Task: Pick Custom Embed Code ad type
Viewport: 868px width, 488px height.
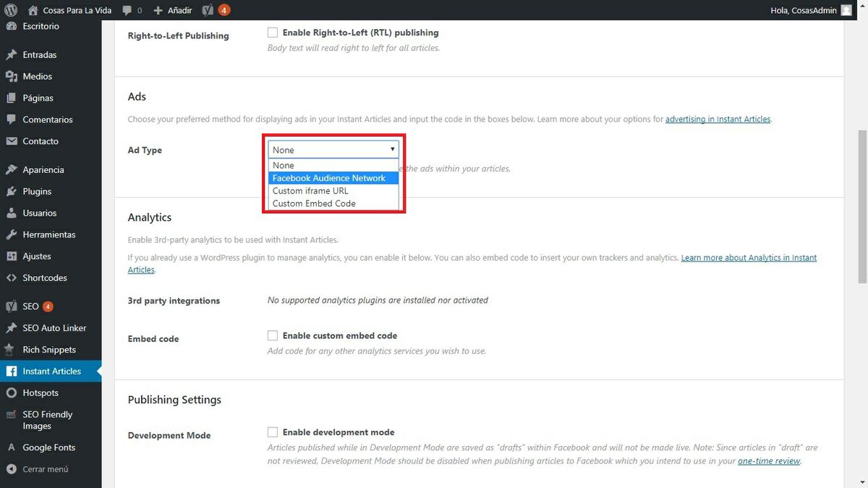Action: pos(314,203)
